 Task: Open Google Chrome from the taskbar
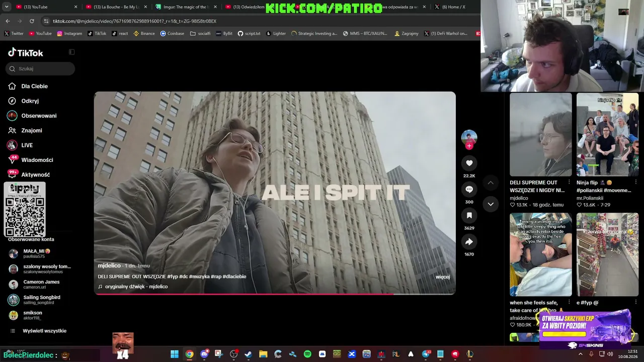click(189, 354)
